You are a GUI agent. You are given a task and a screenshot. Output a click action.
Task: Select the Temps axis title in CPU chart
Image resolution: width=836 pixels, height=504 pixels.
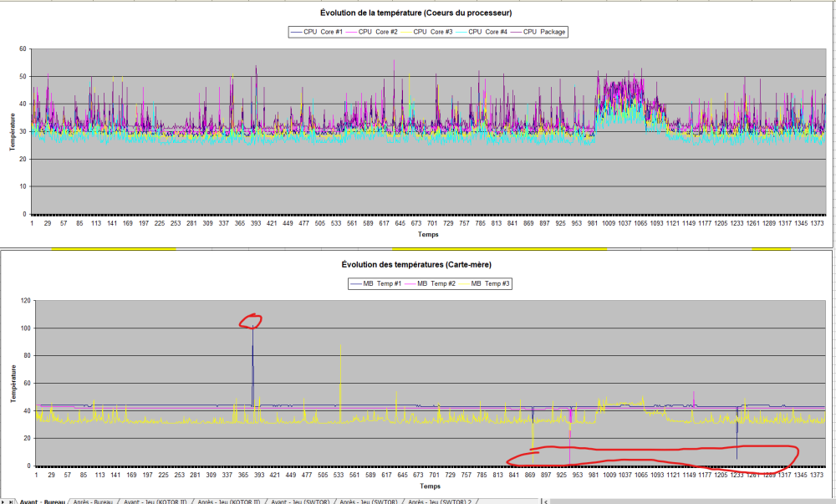[x=429, y=235]
